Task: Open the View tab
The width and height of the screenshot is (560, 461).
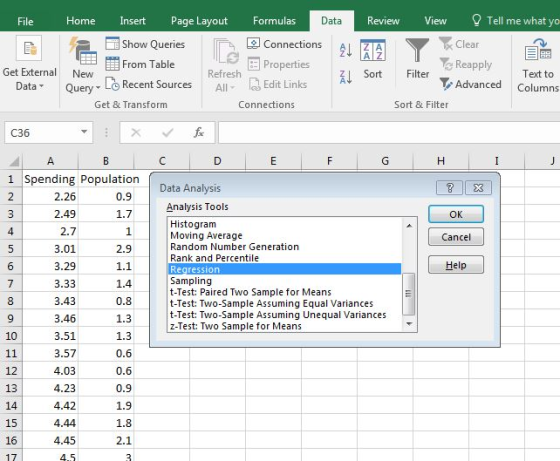Action: 435,21
